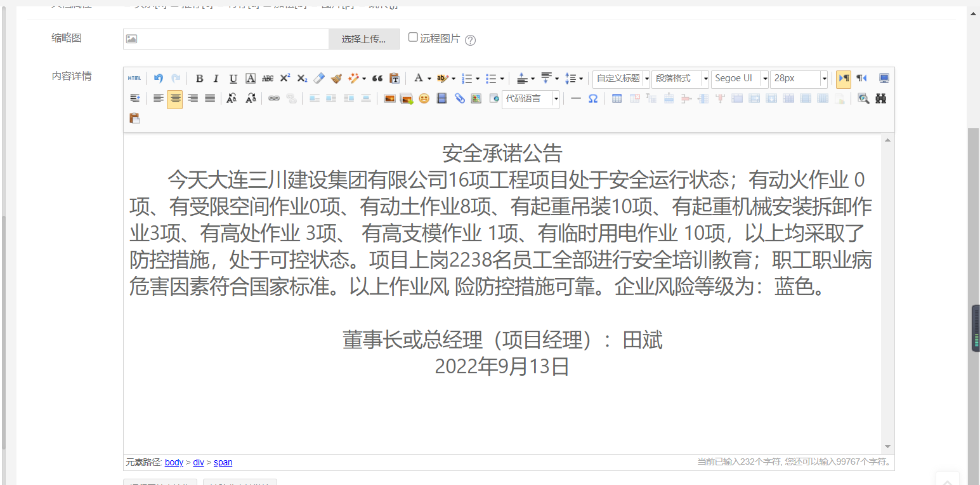Screen dimensions: 980x485
Task: Open the Segoe UI font family dropdown
Action: [740, 78]
